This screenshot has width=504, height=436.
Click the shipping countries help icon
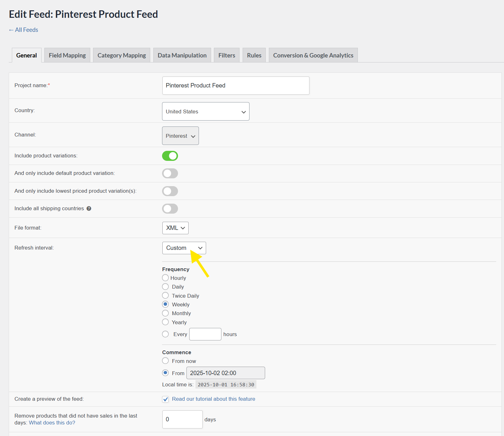(x=89, y=209)
